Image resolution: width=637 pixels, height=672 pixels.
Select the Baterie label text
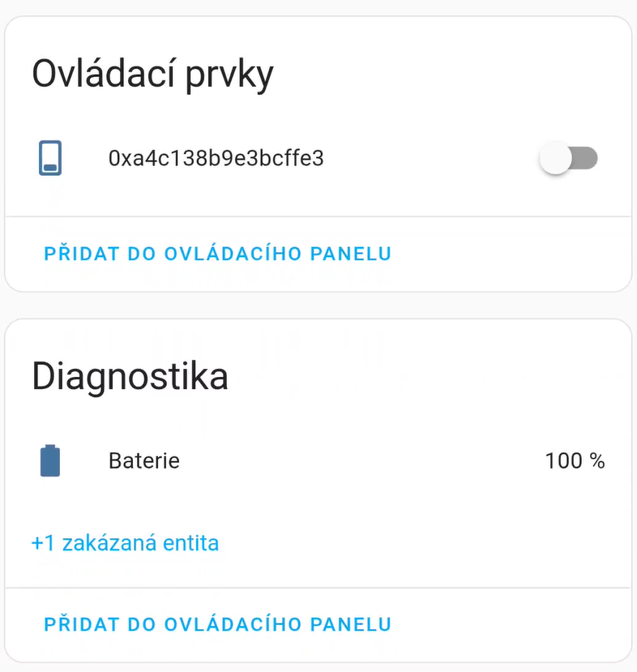[143, 460]
